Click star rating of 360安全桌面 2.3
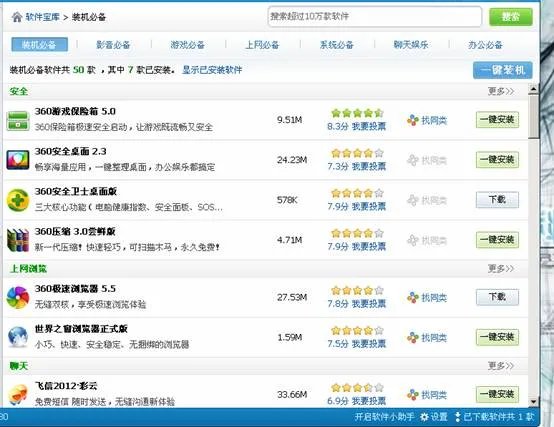 (357, 153)
